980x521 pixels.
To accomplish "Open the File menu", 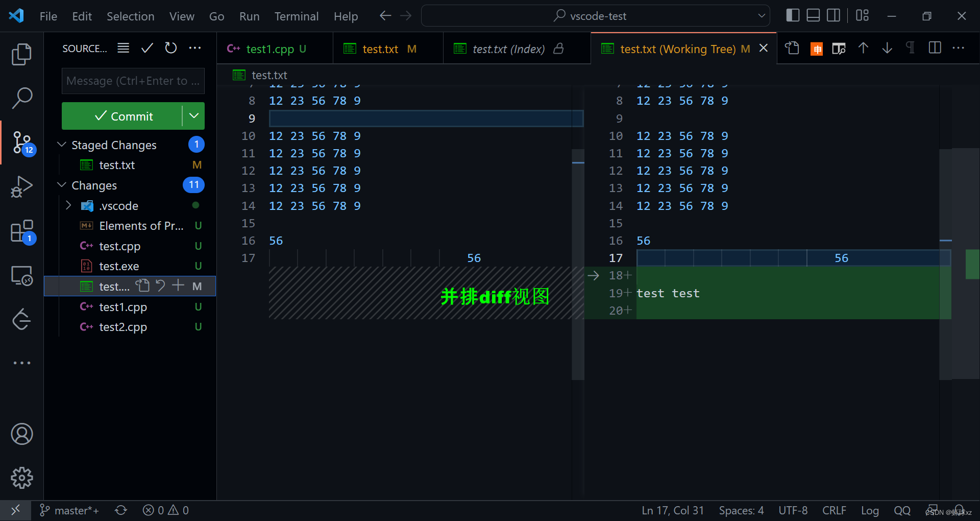I will click(48, 16).
